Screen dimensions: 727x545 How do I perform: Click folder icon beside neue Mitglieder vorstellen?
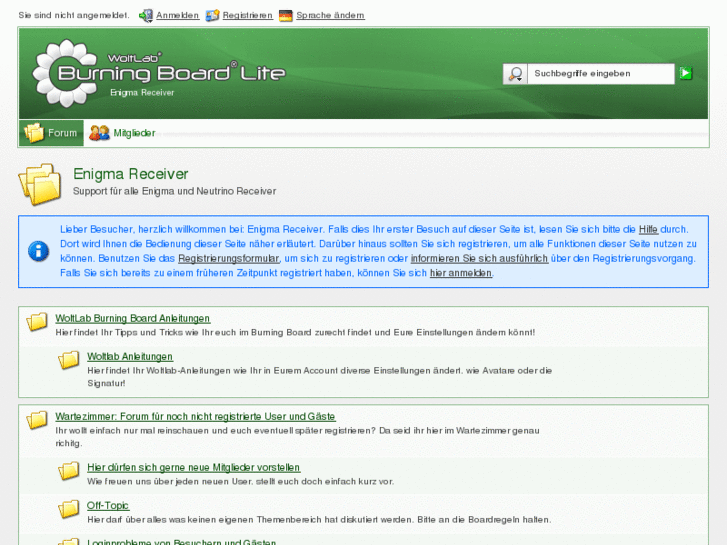pyautogui.click(x=69, y=471)
